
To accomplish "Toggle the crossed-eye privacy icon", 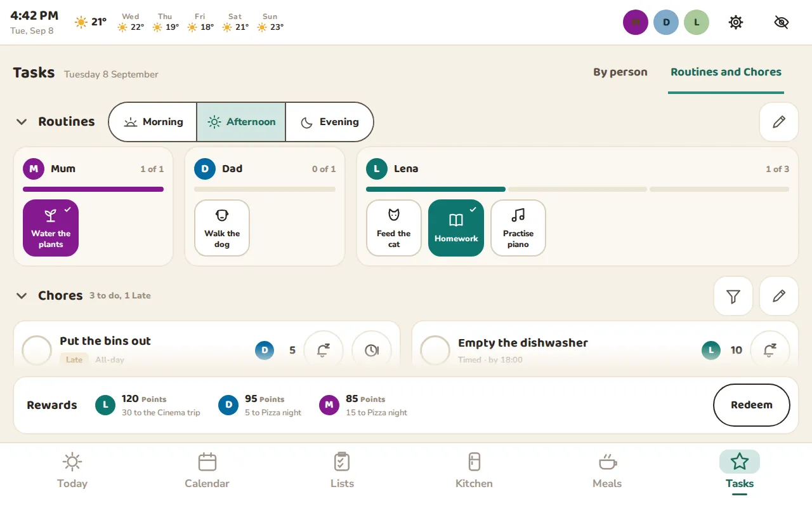I will point(782,22).
